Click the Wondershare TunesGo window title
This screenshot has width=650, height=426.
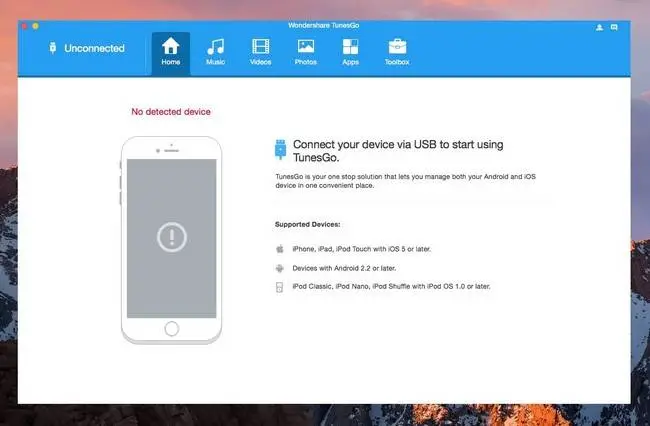tap(324, 25)
